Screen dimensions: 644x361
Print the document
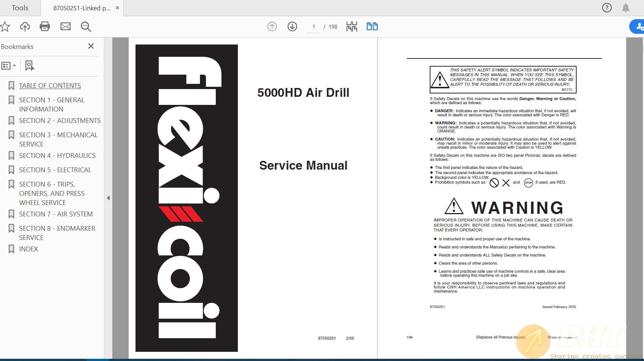click(45, 26)
